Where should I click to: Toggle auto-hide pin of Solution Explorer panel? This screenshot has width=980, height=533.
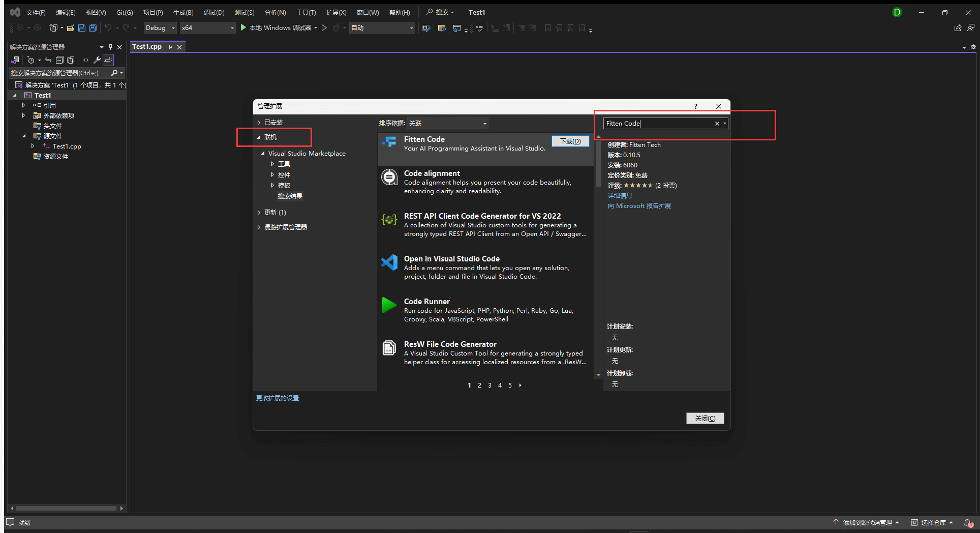(x=110, y=47)
